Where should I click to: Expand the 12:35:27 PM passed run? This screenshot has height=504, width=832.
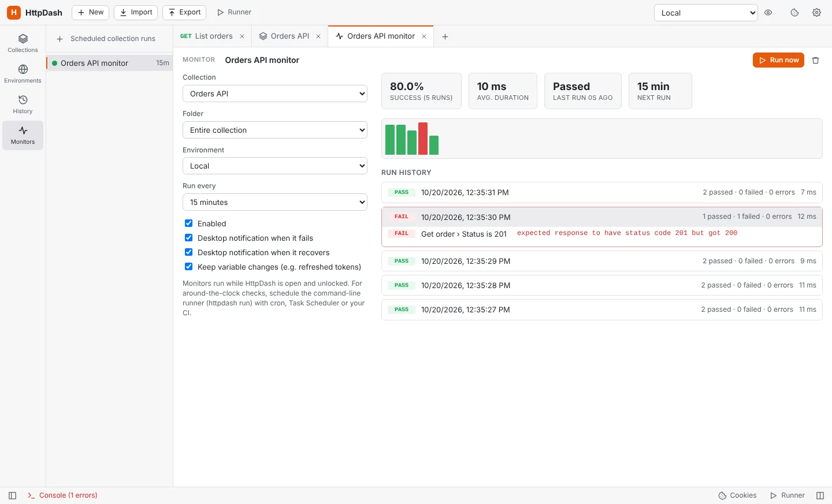(601, 309)
